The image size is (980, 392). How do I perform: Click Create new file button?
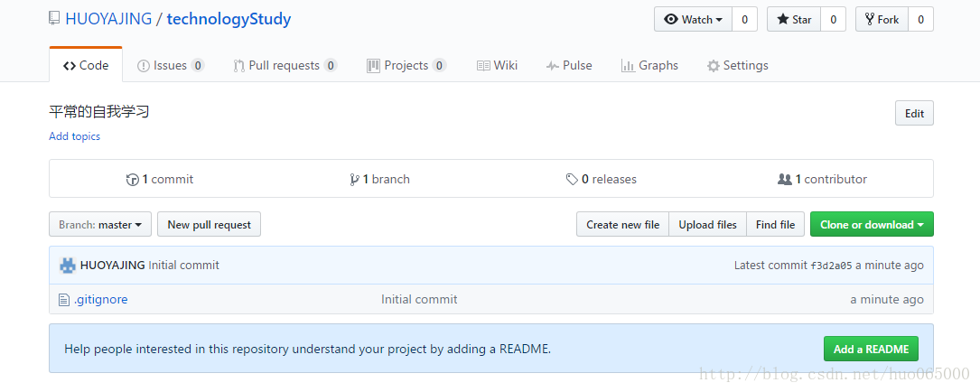pyautogui.click(x=622, y=224)
